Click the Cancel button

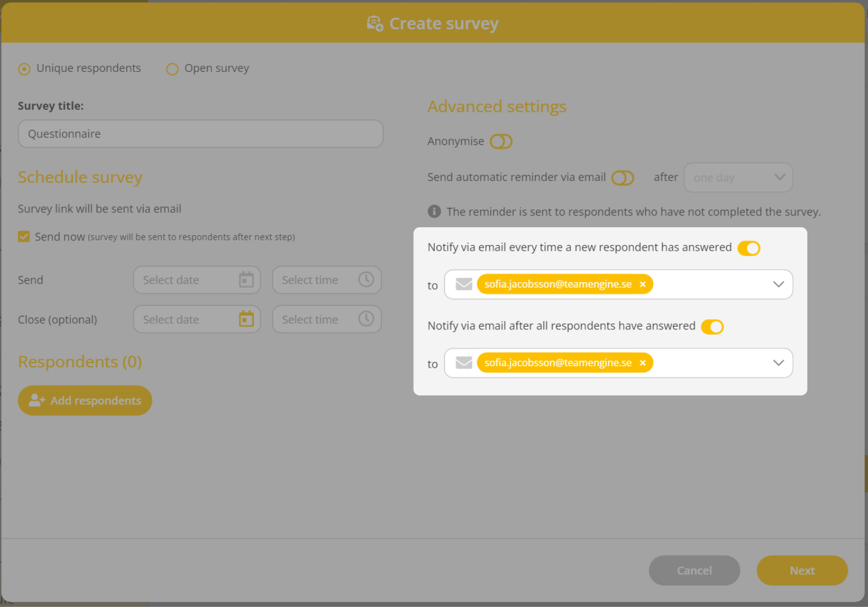[694, 570]
